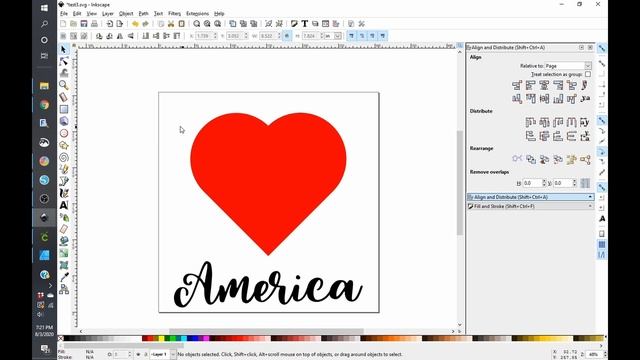Open the Edit menu
Image resolution: width=640 pixels, height=360 pixels.
(x=77, y=13)
